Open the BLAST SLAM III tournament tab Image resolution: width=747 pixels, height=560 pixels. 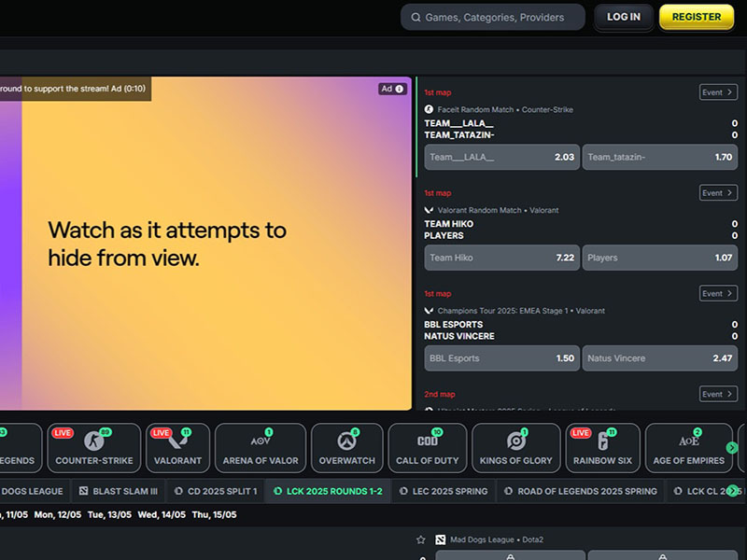point(119,491)
